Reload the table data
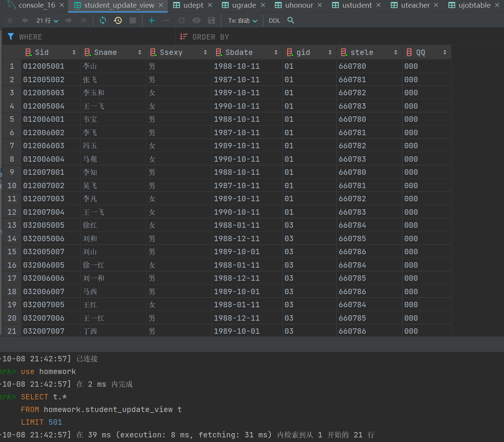The width and height of the screenshot is (504, 442). [x=103, y=20]
